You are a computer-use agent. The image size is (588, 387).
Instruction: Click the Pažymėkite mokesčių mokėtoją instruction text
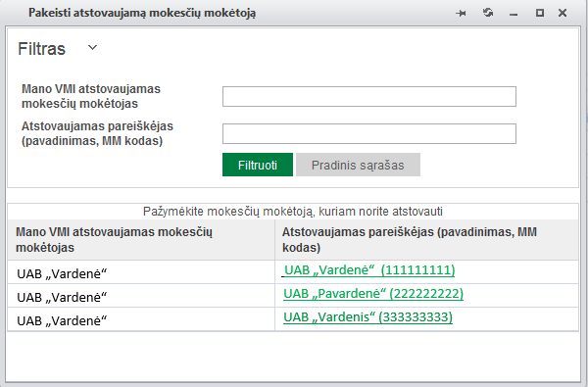(x=293, y=212)
